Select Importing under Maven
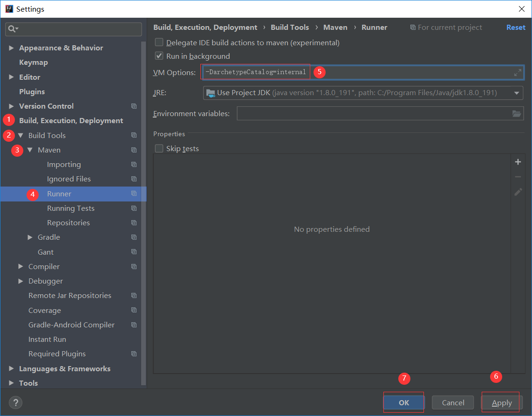 [64, 165]
